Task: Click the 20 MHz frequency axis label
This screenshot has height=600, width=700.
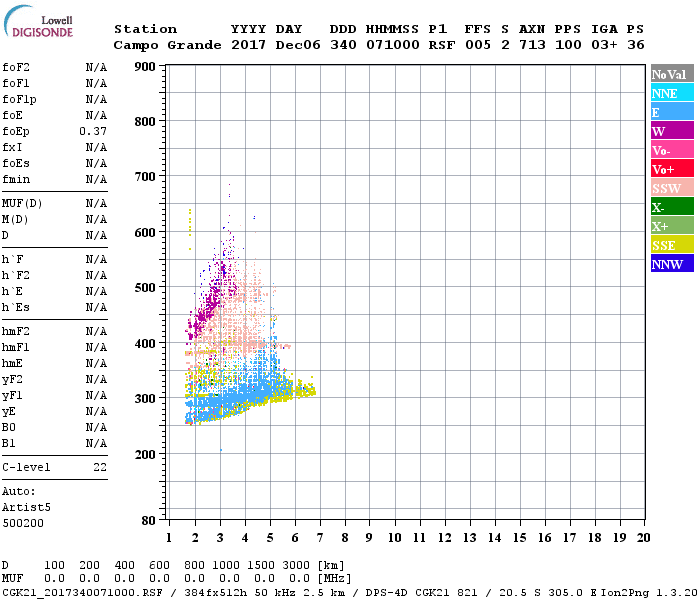Action: click(643, 538)
